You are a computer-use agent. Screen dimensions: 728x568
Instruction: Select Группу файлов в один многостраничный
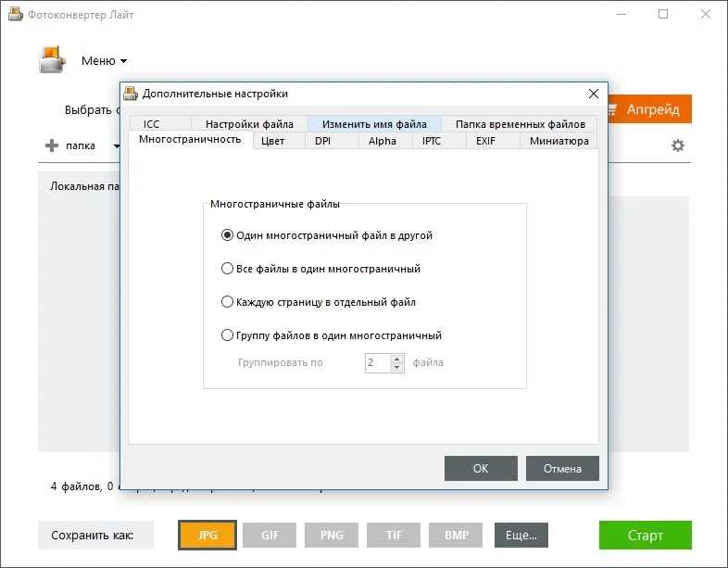(x=227, y=335)
